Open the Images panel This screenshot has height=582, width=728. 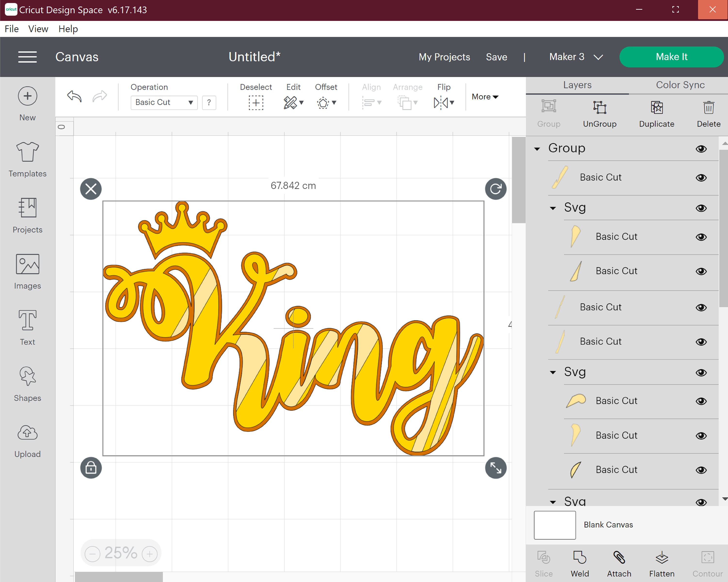tap(27, 270)
